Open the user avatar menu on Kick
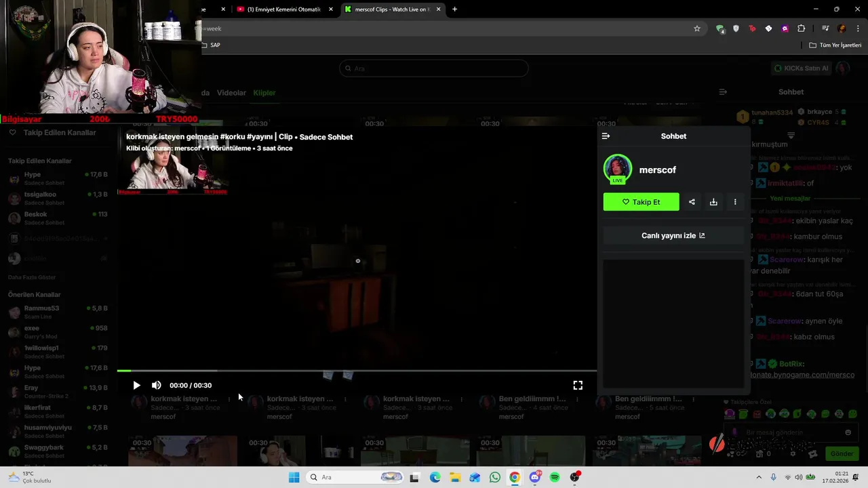868x488 pixels. [x=843, y=68]
